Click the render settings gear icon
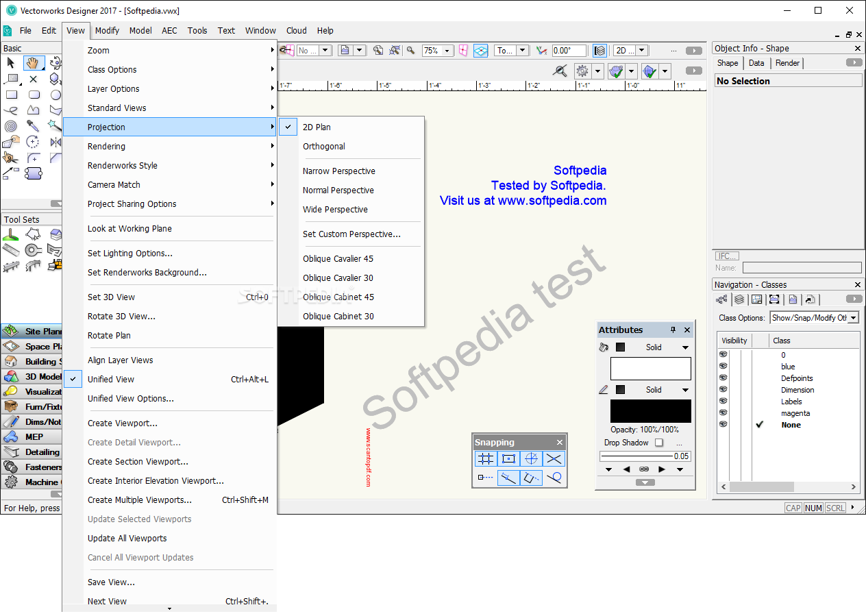The image size is (866, 616). (x=583, y=71)
